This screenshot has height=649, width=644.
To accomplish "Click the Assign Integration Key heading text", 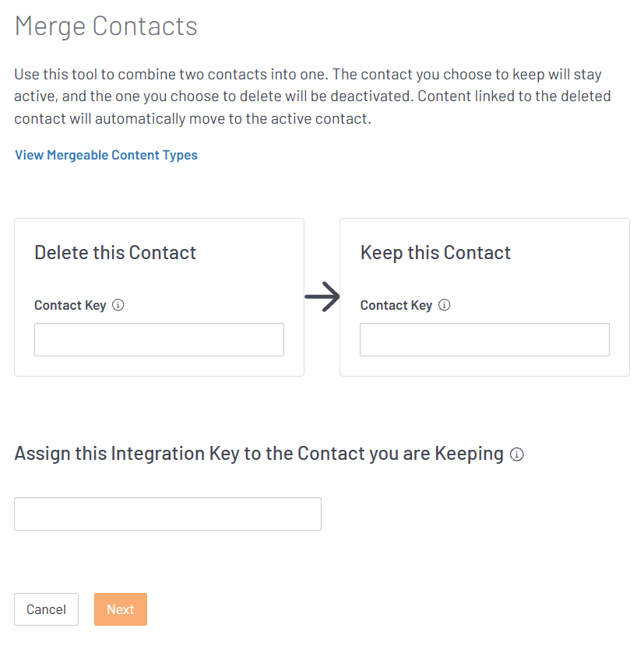I will pyautogui.click(x=257, y=454).
